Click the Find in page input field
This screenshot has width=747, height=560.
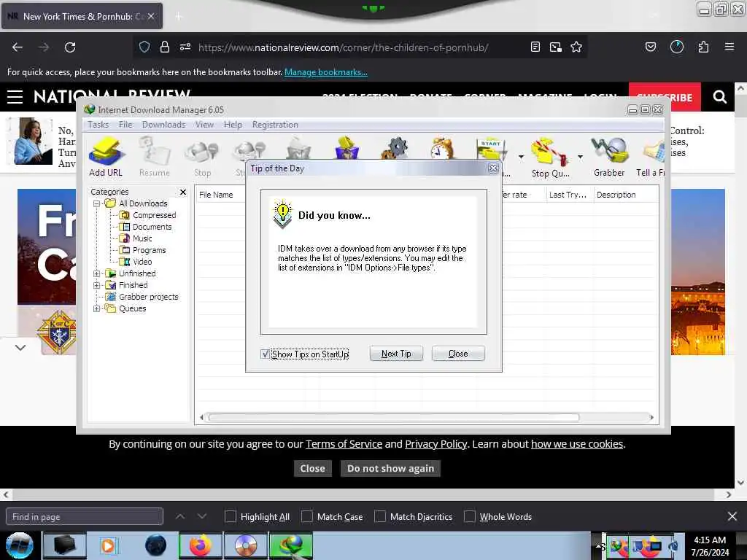coord(85,517)
